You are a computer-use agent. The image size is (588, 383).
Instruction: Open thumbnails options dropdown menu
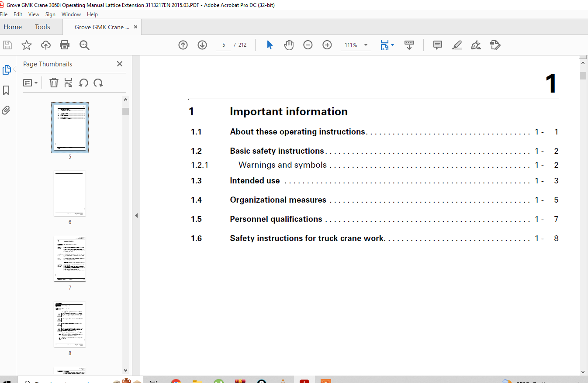point(30,83)
